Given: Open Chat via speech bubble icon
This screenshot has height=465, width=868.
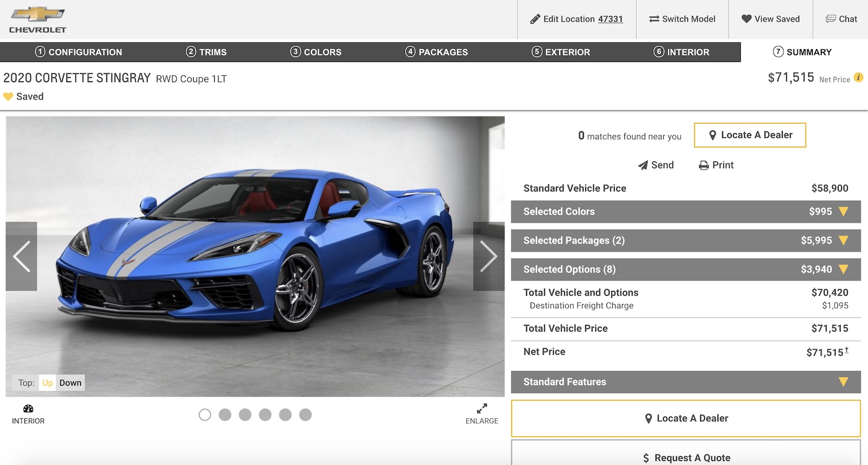Looking at the screenshot, I should pyautogui.click(x=831, y=19).
